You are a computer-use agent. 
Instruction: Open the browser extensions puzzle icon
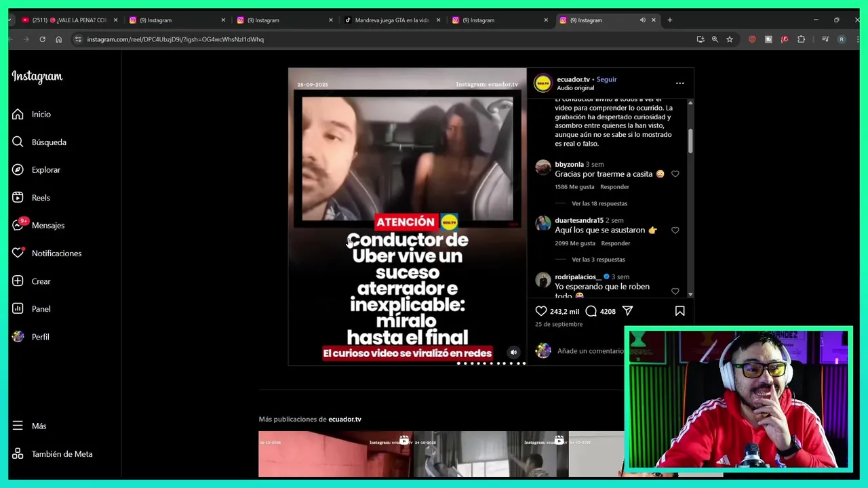tap(801, 39)
